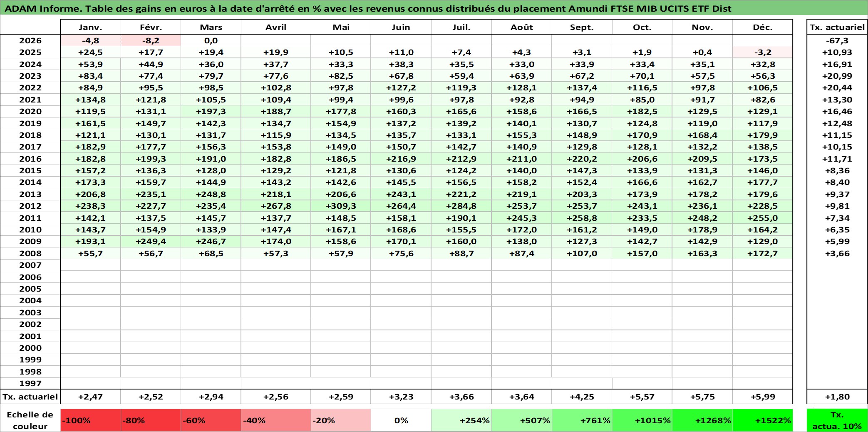The image size is (868, 432).
Task: Select the -3,2 cell for December 2025
Action: (x=763, y=52)
